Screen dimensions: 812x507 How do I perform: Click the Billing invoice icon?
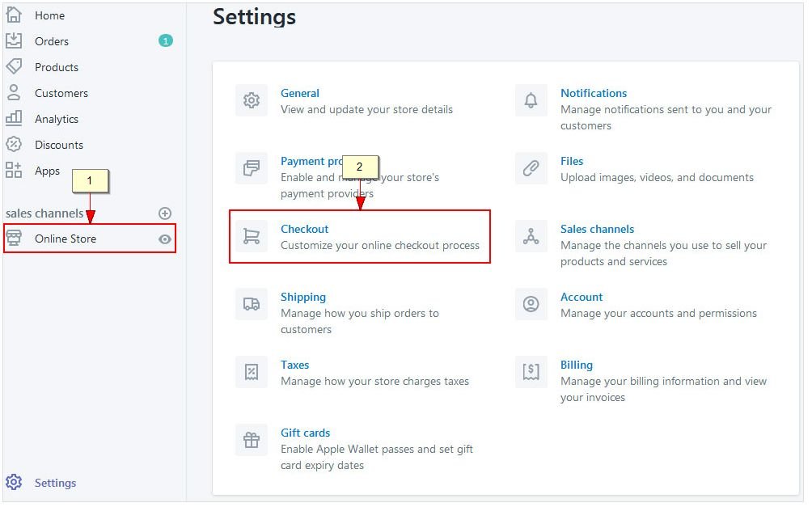pos(531,373)
